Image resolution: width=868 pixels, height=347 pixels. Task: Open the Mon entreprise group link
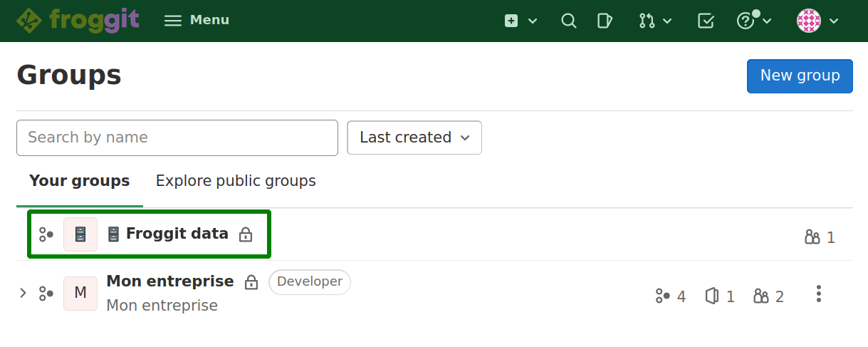[170, 281]
